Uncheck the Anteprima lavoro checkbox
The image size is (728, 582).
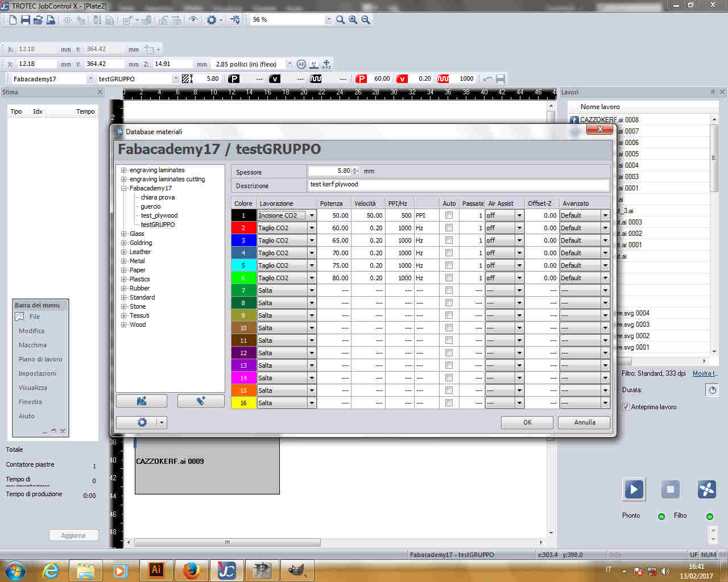click(x=626, y=407)
